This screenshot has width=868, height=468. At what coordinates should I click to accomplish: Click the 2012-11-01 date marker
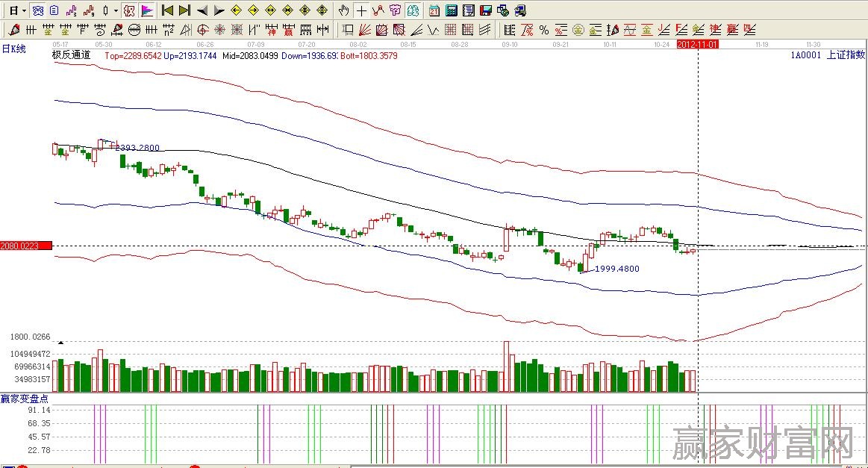click(696, 45)
